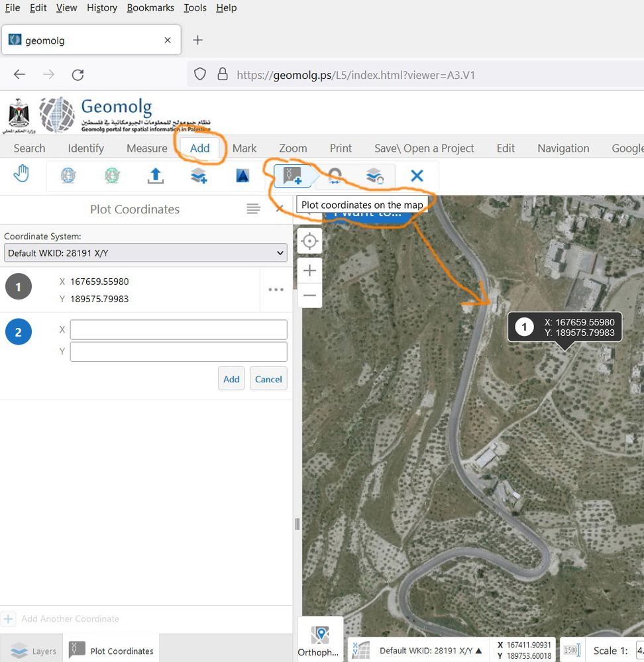This screenshot has width=644, height=662.
Task: Click the Cancel button
Action: (268, 379)
